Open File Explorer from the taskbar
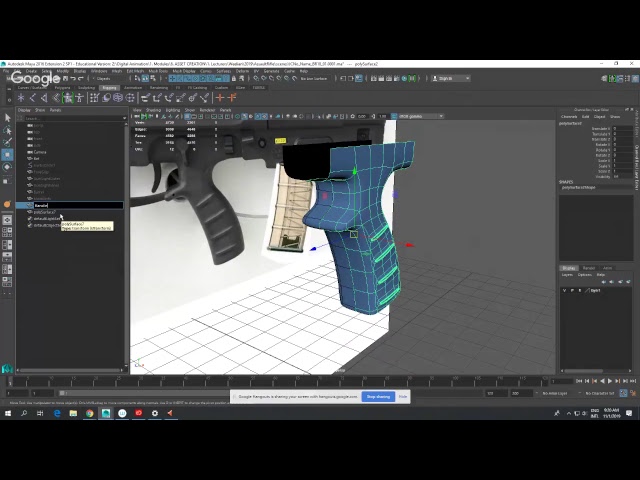This screenshot has height=480, width=640. pos(73,413)
